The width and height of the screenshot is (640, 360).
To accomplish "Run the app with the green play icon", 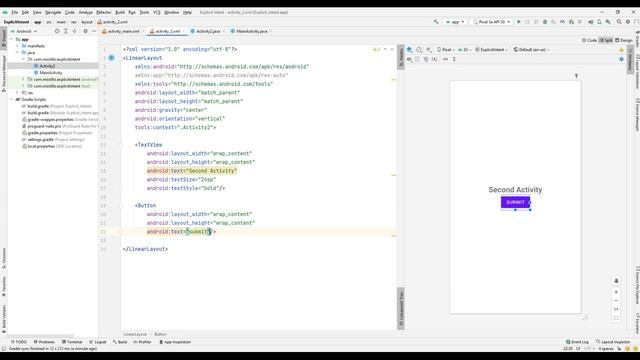I will [519, 22].
